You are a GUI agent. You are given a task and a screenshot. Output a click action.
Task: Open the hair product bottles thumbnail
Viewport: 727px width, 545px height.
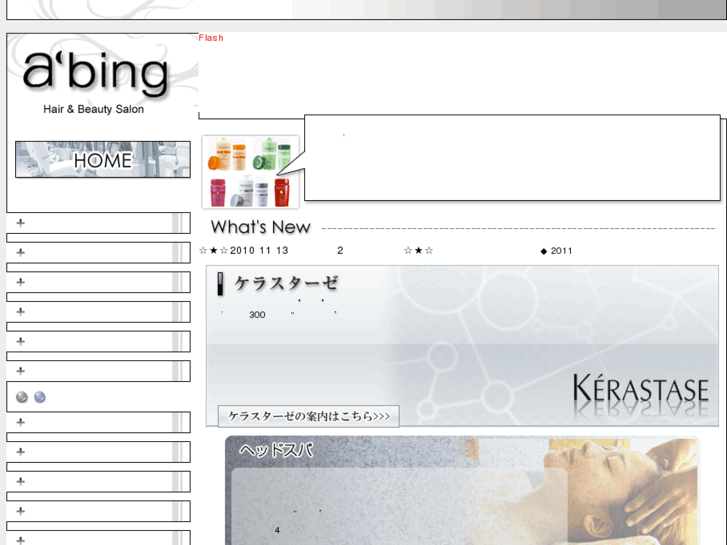point(250,172)
